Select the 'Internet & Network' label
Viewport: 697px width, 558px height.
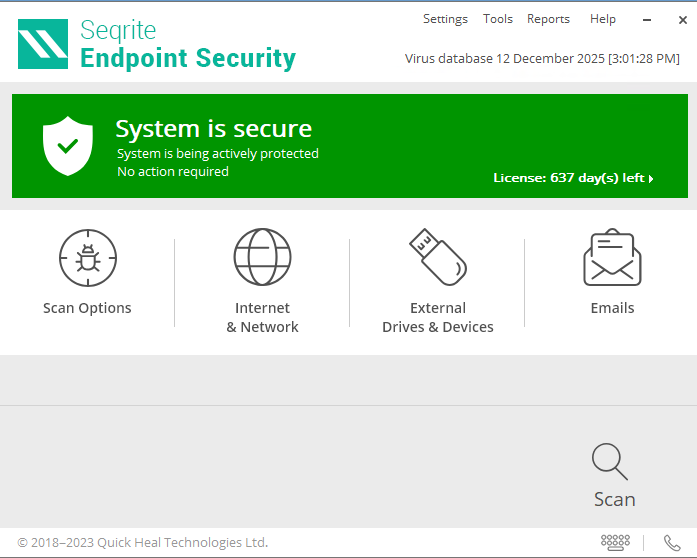tap(262, 317)
